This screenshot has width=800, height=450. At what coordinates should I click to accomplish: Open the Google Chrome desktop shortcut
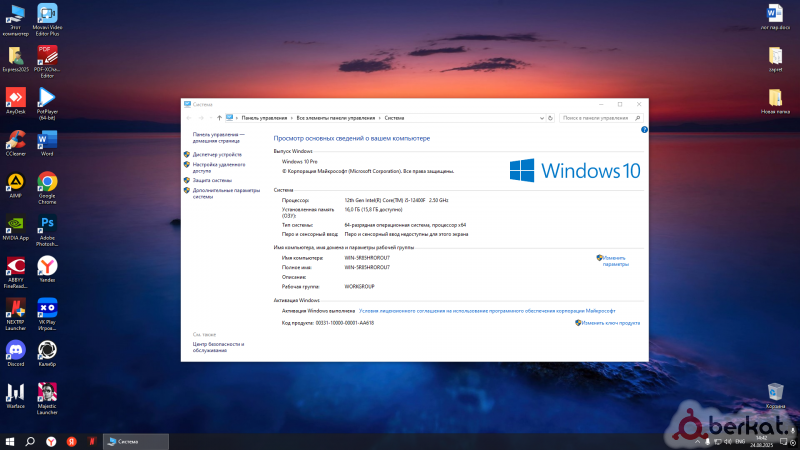click(46, 183)
